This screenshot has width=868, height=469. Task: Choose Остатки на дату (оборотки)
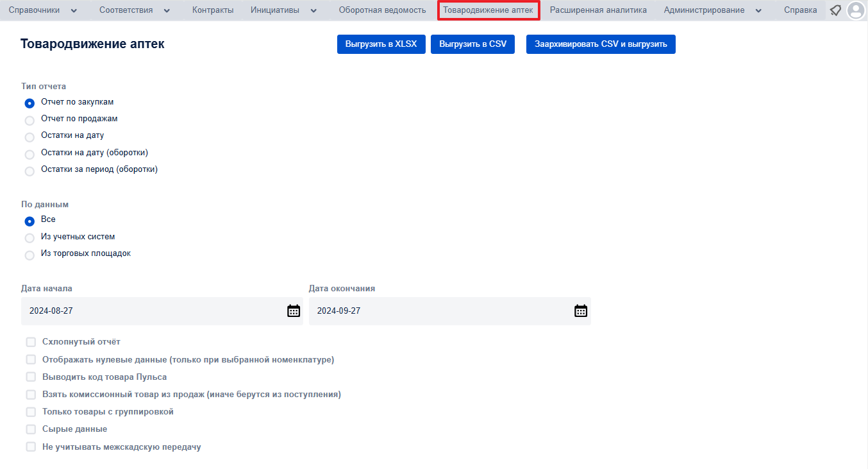pos(29,154)
